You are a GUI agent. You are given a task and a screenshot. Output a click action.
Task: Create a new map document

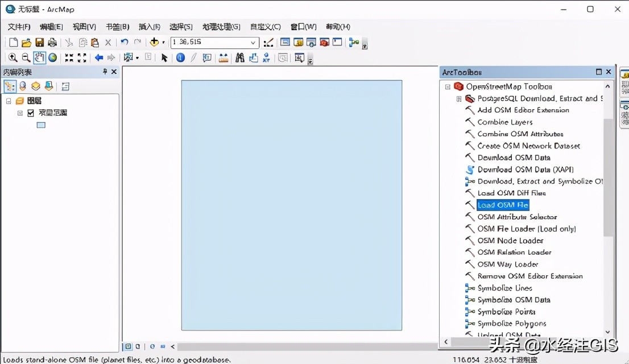[x=13, y=42]
